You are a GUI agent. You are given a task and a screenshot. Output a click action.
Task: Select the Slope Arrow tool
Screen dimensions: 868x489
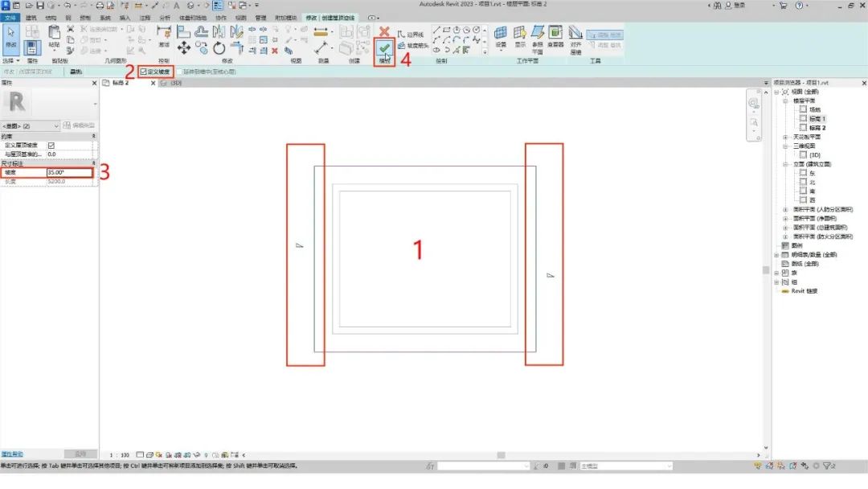pos(414,45)
